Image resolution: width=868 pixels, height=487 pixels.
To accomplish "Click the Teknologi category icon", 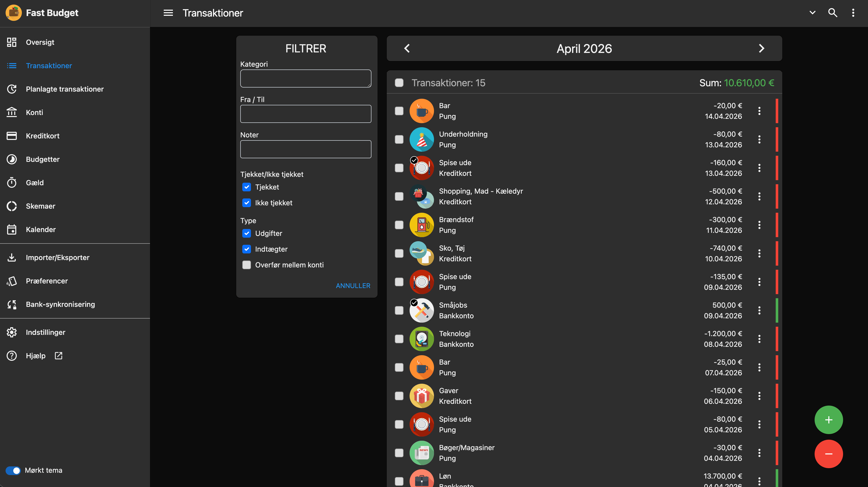I will (421, 339).
